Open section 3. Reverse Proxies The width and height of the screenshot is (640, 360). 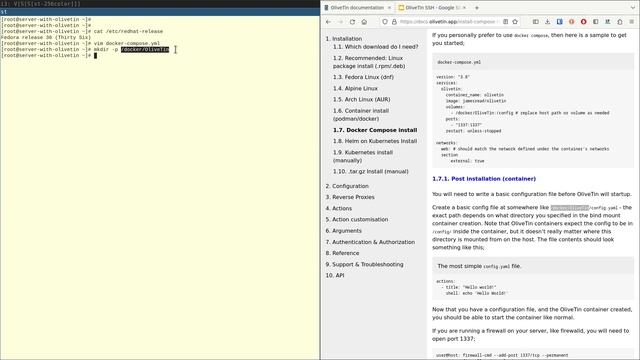pos(350,197)
